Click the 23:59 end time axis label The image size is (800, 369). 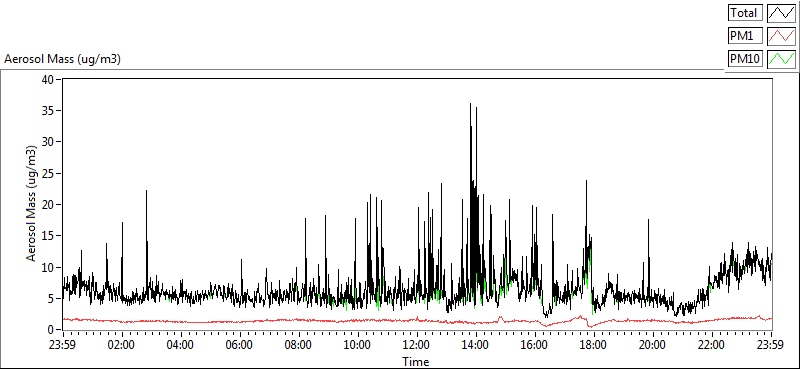coord(771,345)
